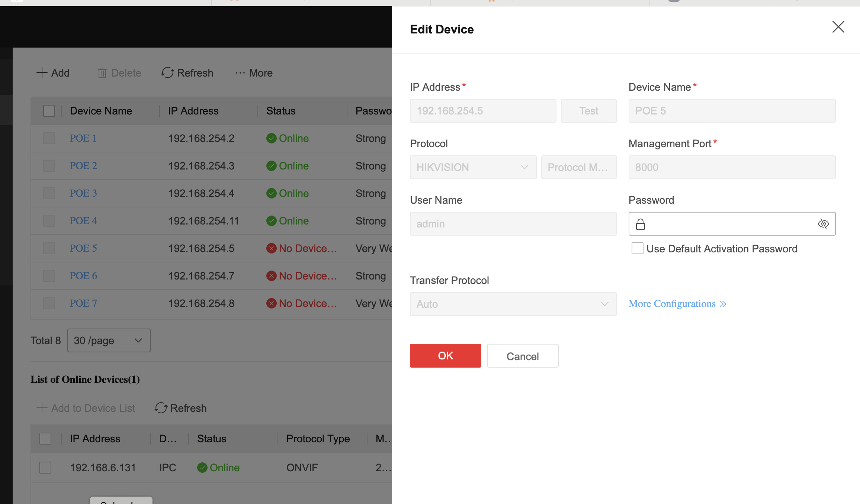The width and height of the screenshot is (860, 504).
Task: Click the top Refresh icon
Action: pyautogui.click(x=168, y=72)
